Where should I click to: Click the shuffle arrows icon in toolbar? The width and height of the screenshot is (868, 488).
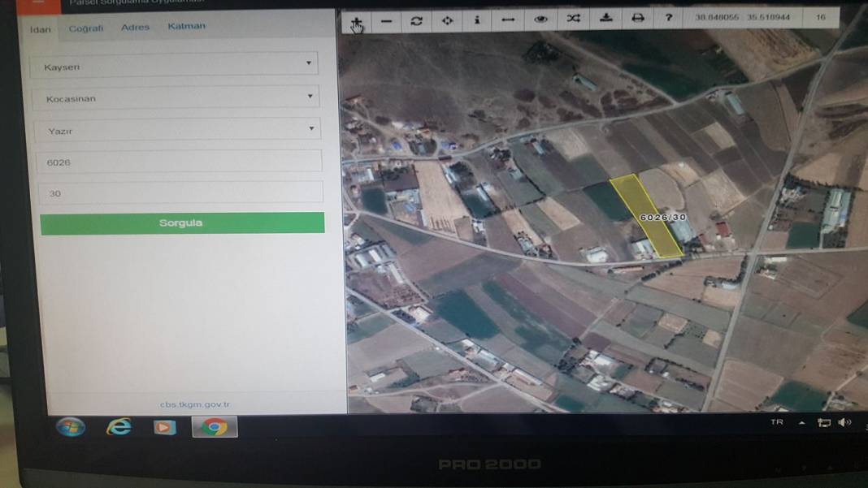574,19
